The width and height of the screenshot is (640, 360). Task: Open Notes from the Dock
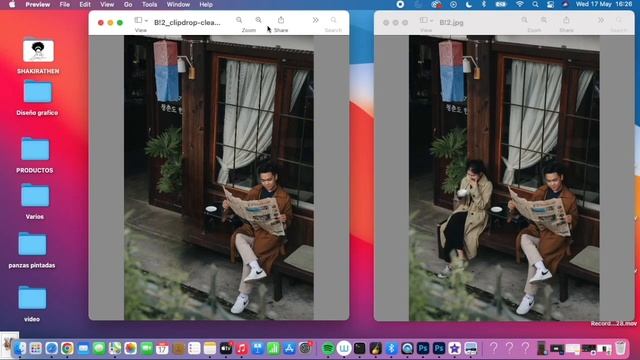coord(210,348)
